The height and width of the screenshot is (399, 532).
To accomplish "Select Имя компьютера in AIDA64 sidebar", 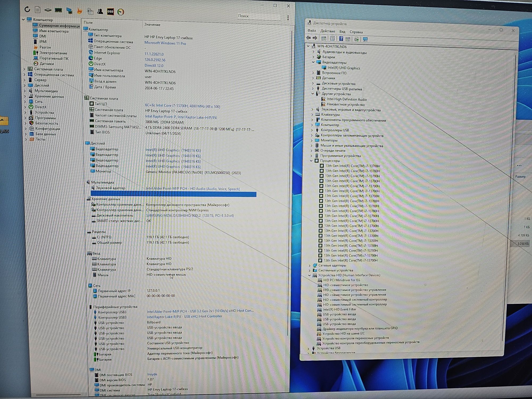I will point(54,31).
